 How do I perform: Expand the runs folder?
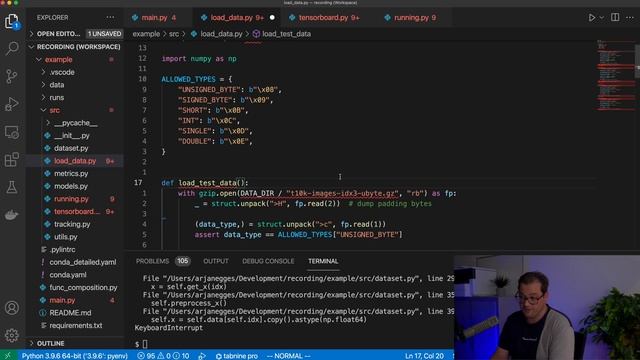click(75, 98)
